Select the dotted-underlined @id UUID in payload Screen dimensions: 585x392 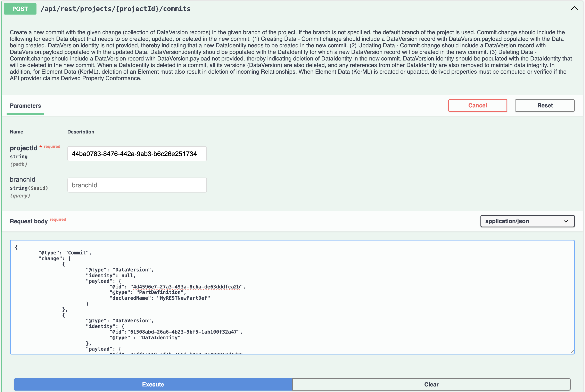pos(186,286)
